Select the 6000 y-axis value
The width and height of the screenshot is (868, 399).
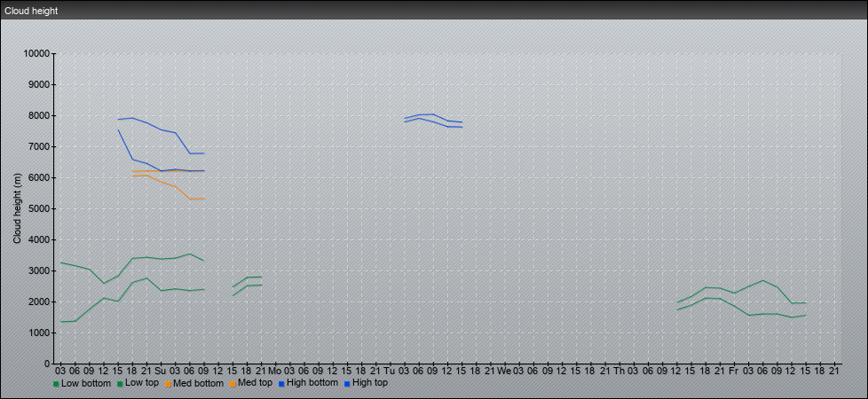coord(39,177)
